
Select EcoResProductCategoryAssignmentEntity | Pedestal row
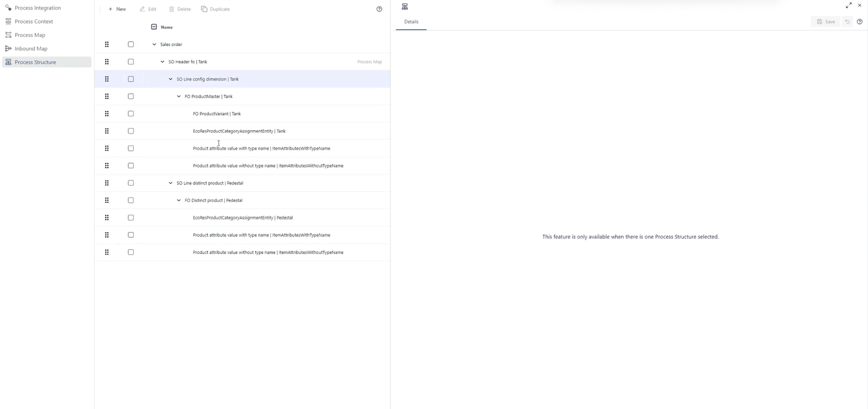point(242,218)
